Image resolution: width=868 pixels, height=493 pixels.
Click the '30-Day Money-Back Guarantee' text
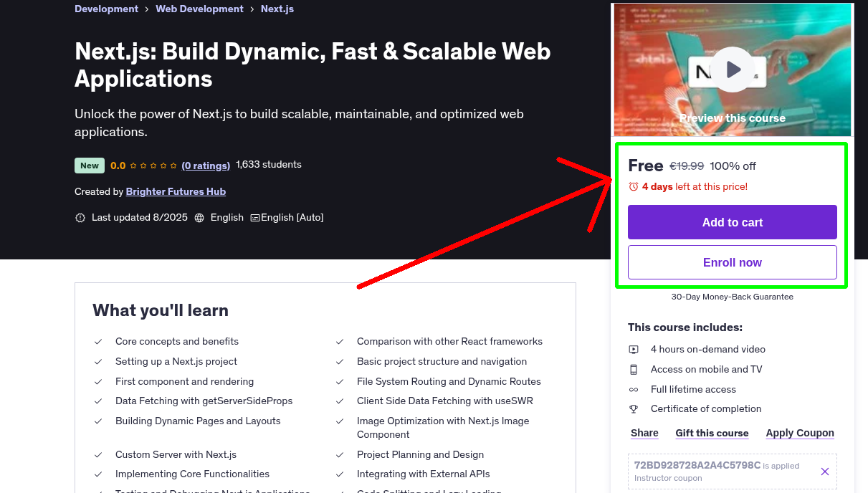coord(733,297)
